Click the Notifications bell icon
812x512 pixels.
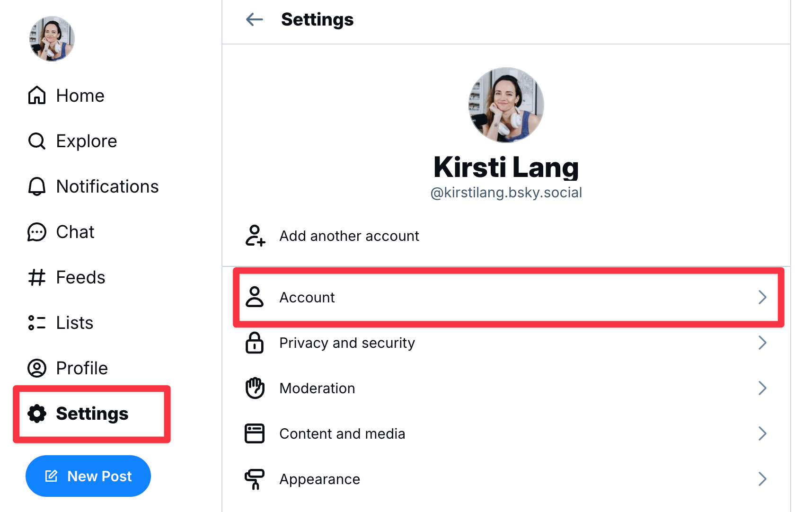click(x=37, y=186)
